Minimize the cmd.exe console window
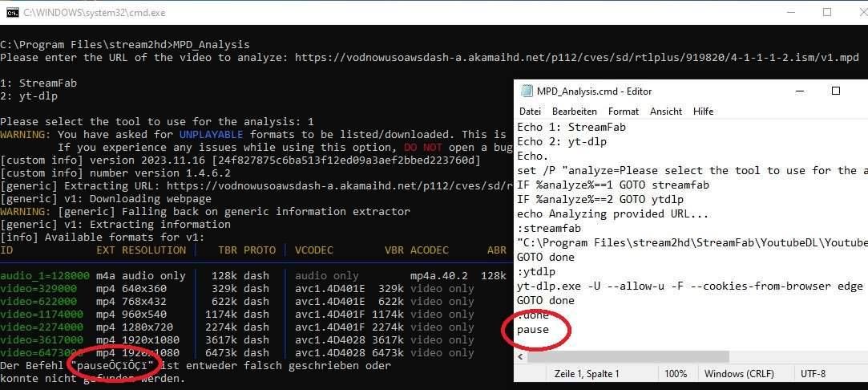Viewport: 868px width, 390px height. 788,12
